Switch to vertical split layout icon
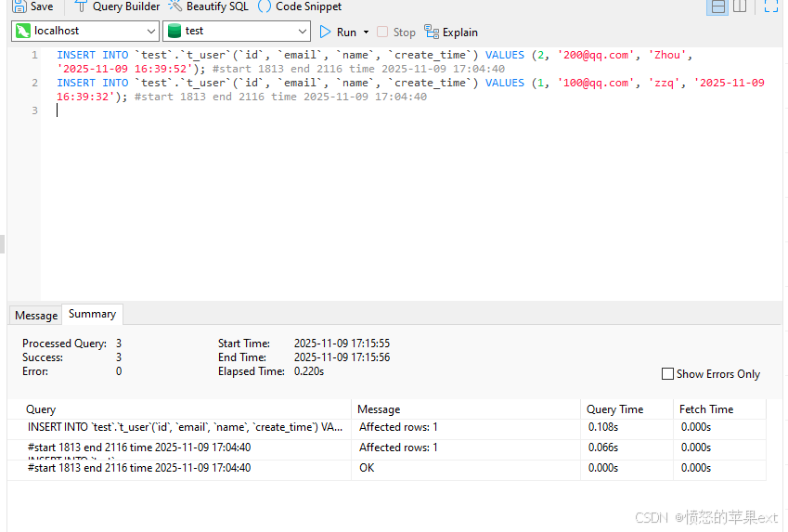The width and height of the screenshot is (788, 532). coord(740,6)
